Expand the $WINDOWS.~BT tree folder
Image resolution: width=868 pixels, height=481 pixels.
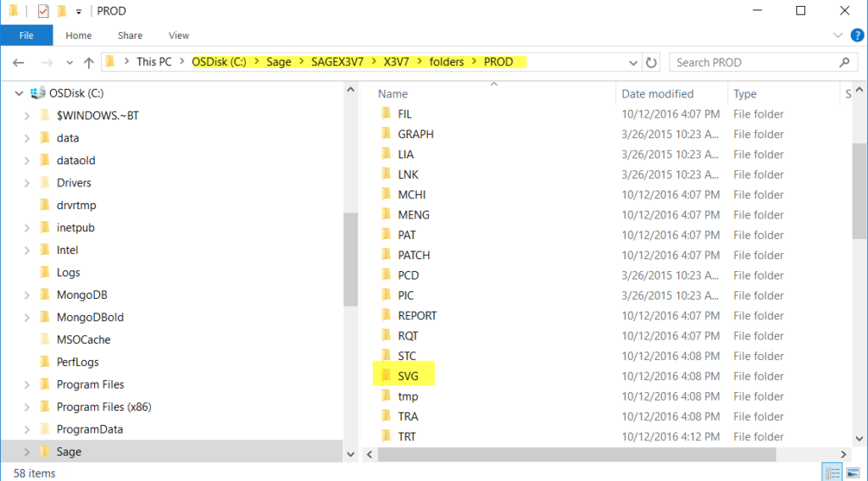click(x=26, y=116)
